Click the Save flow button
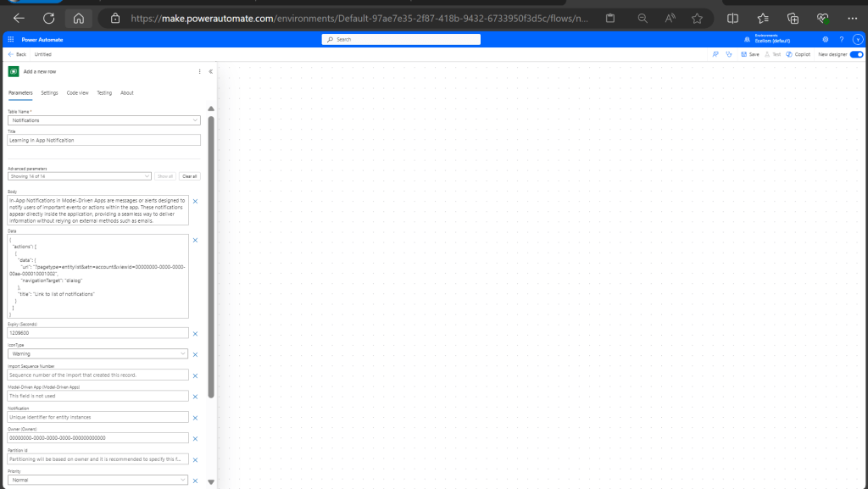Screen dimensions: 868x489 pyautogui.click(x=750, y=54)
